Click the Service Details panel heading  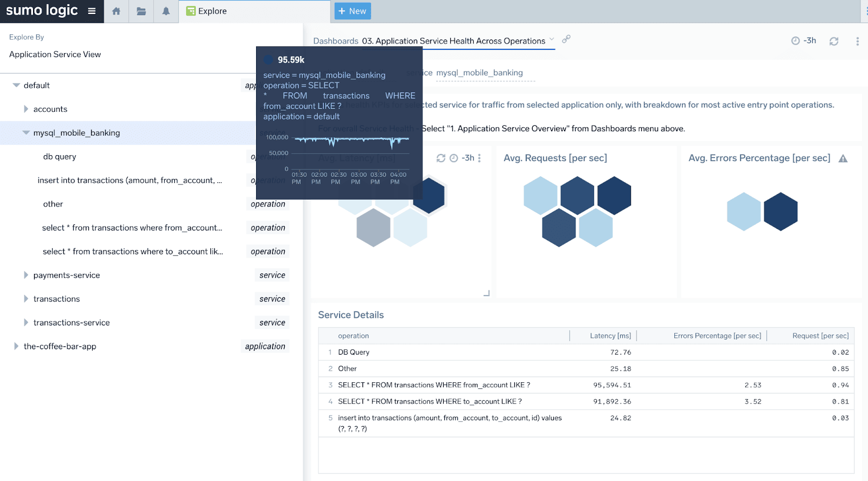[350, 315]
